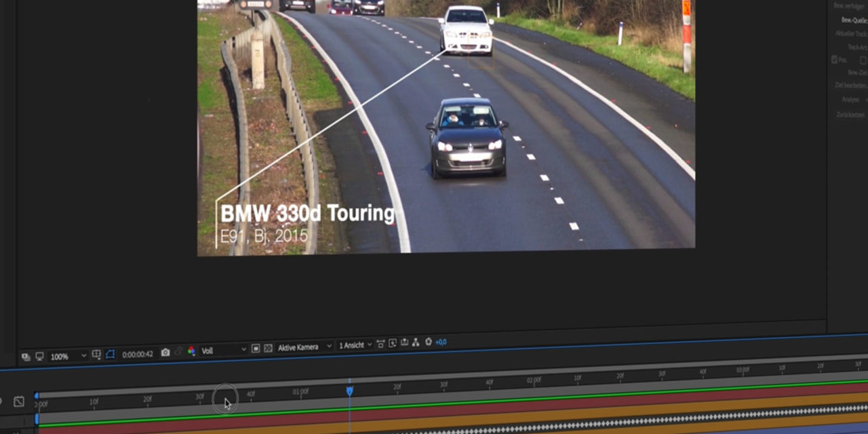Toggle the Pos. checkbox in tracker panel
The image size is (868, 434).
click(834, 60)
